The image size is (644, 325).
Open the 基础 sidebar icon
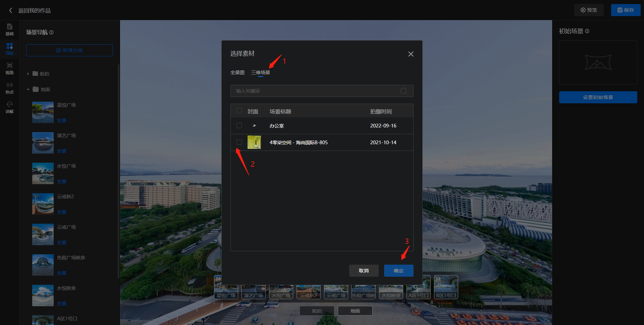click(x=9, y=29)
